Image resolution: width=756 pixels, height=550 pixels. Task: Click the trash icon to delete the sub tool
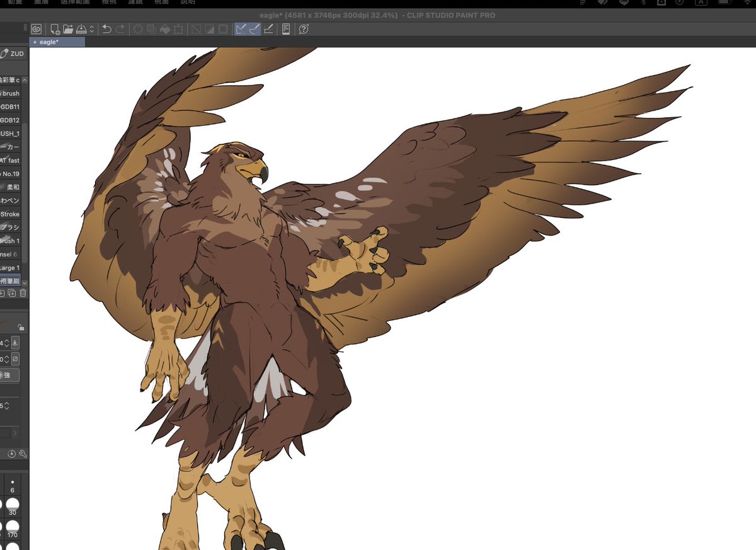tap(23, 293)
